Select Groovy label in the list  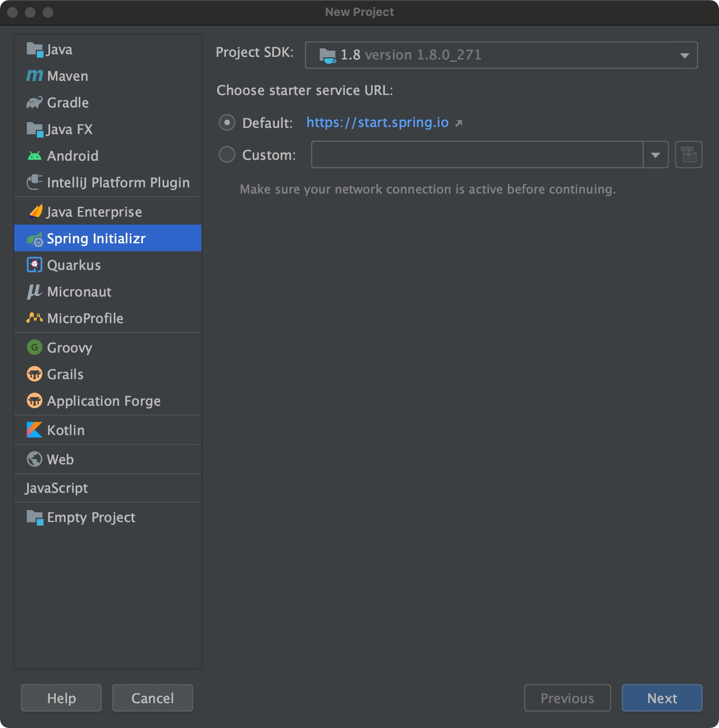coord(70,348)
